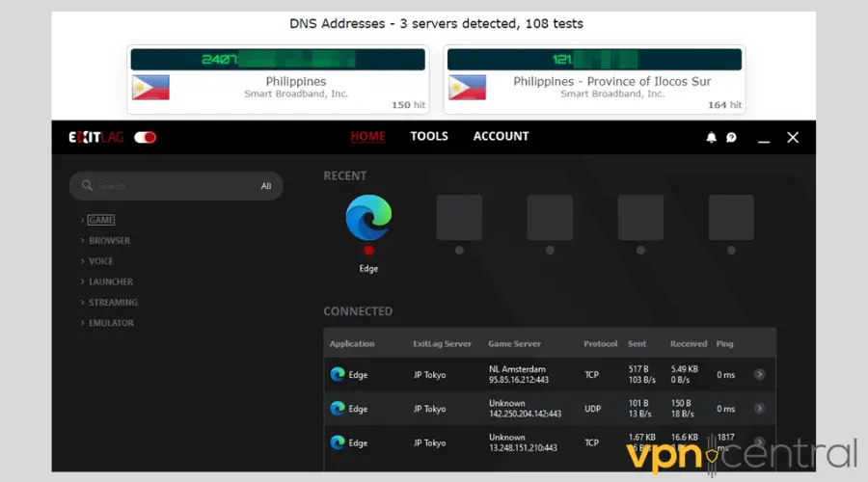Sort by the Sent column header
Viewport: 868px width, 482px height.
click(637, 343)
